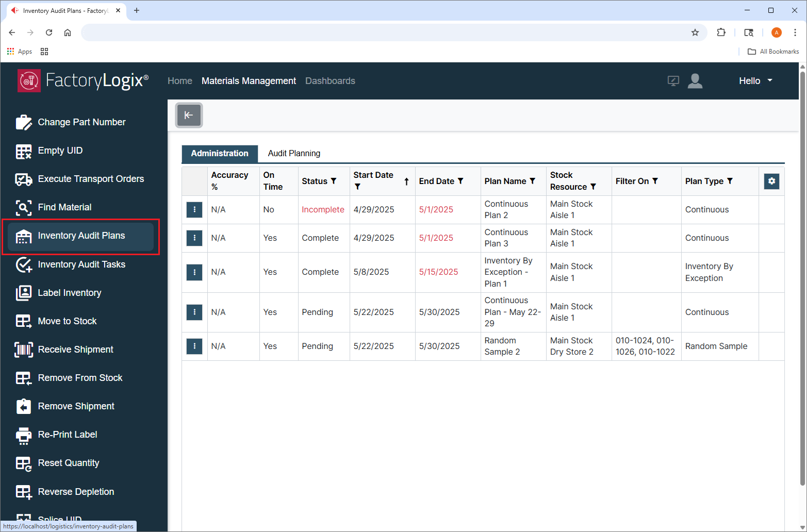This screenshot has width=807, height=532.
Task: Select the Find Material tool
Action: click(x=64, y=207)
